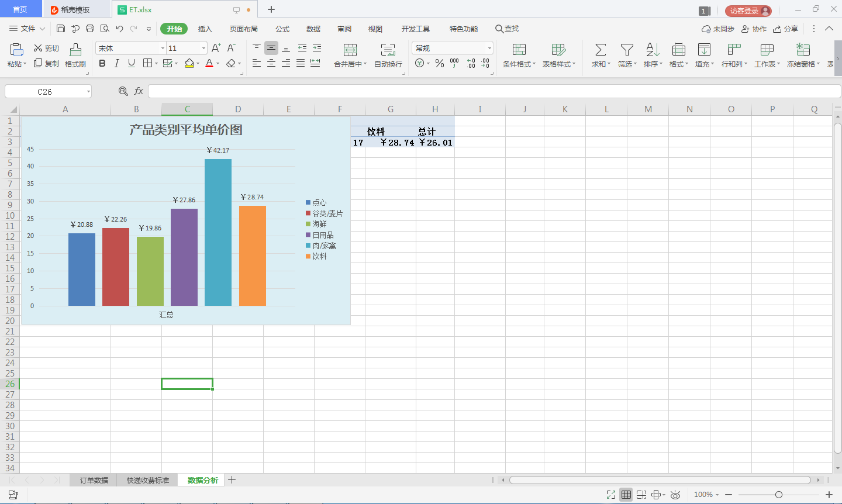This screenshot has width=842, height=504.
Task: Click the Save icon in quick access toolbar
Action: point(61,29)
